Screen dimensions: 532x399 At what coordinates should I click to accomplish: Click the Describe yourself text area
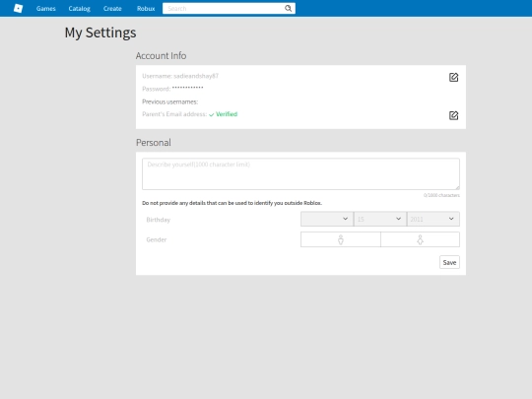click(300, 173)
